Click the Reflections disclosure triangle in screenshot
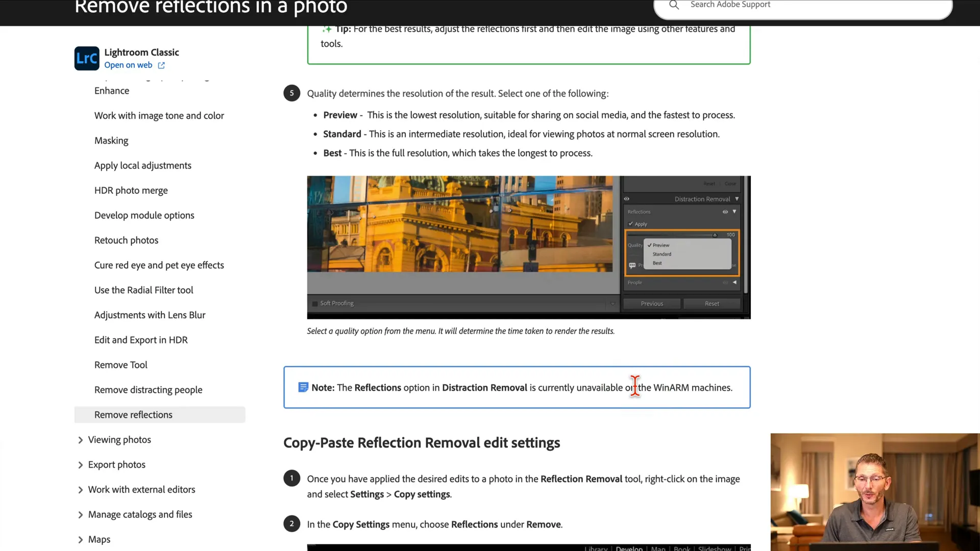This screenshot has height=551, width=980. pyautogui.click(x=734, y=212)
